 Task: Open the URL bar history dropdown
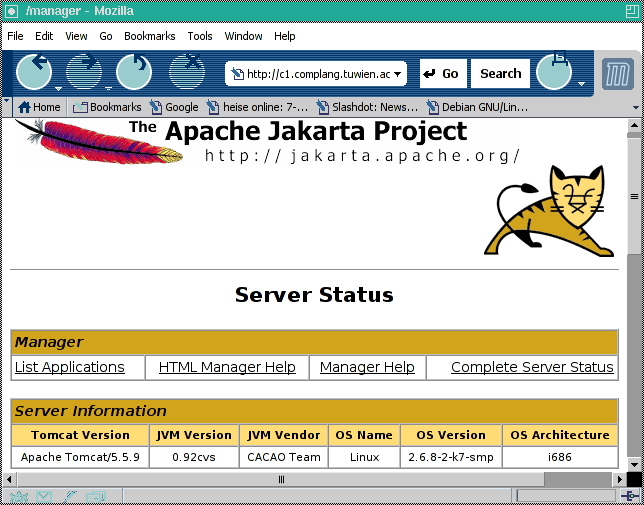pos(397,74)
